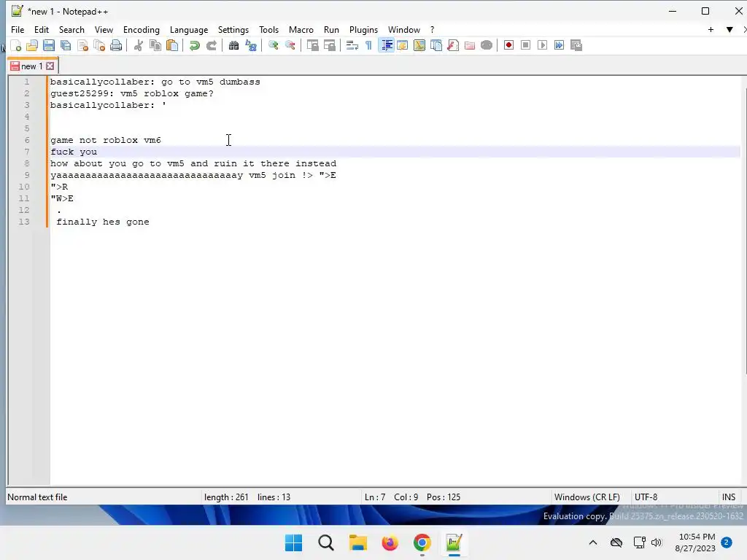
Task: Open the Document List toolbar icon
Action: pyautogui.click(x=436, y=45)
